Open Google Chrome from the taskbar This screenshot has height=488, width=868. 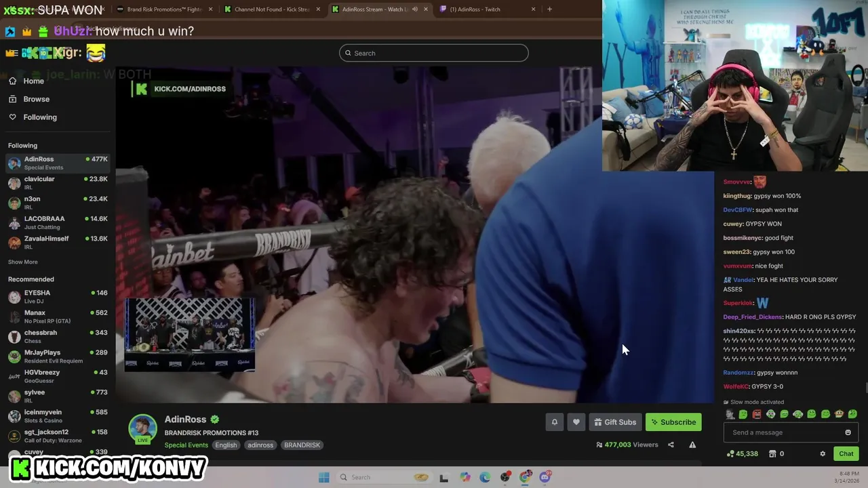(x=525, y=477)
